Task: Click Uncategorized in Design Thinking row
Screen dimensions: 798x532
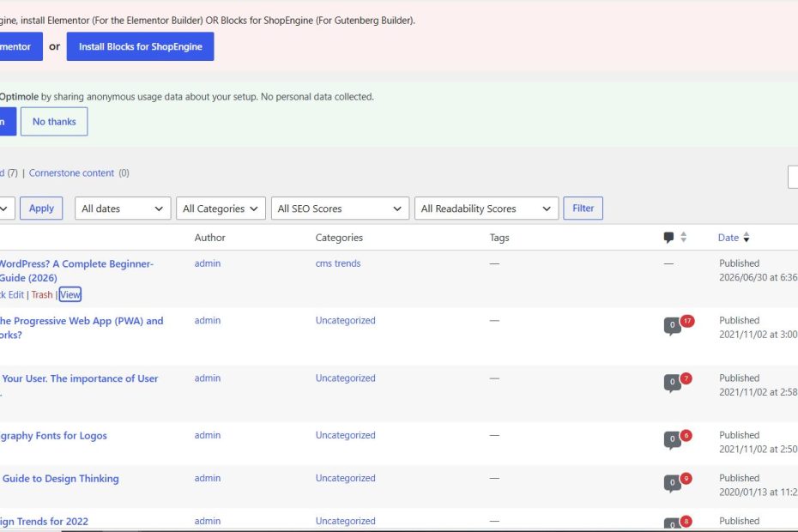Action: [x=345, y=478]
